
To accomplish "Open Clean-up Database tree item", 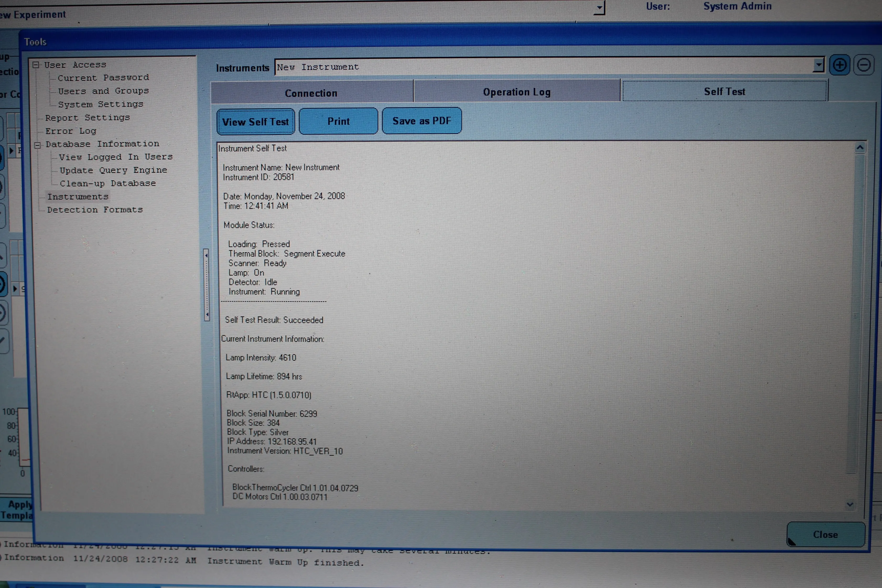I will [107, 183].
